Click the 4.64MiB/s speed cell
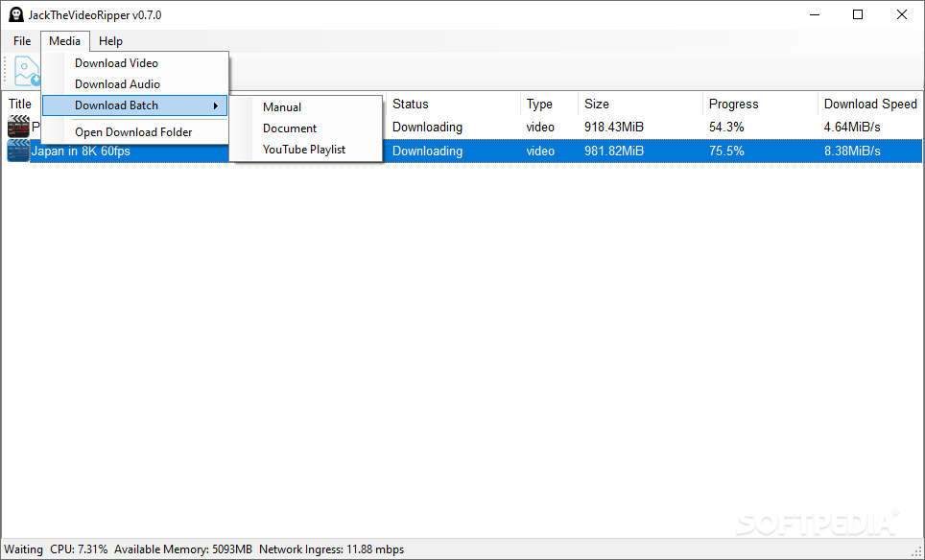 coord(852,127)
